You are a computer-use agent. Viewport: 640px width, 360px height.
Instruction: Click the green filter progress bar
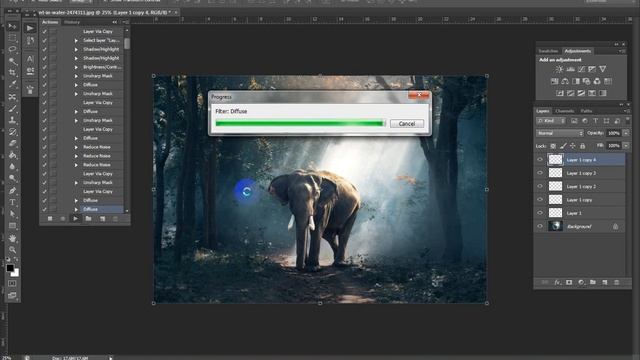click(300, 123)
